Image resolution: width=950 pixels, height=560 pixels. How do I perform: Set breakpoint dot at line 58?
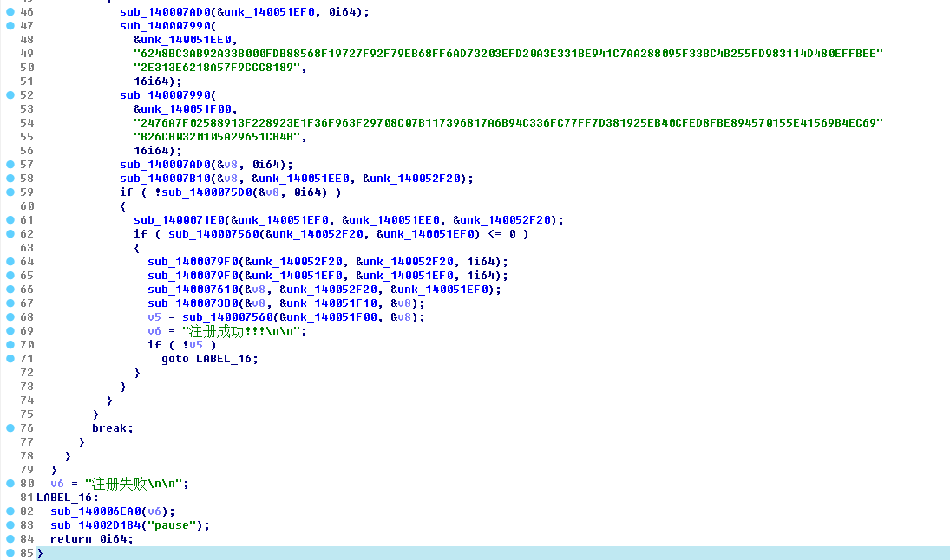click(10, 178)
